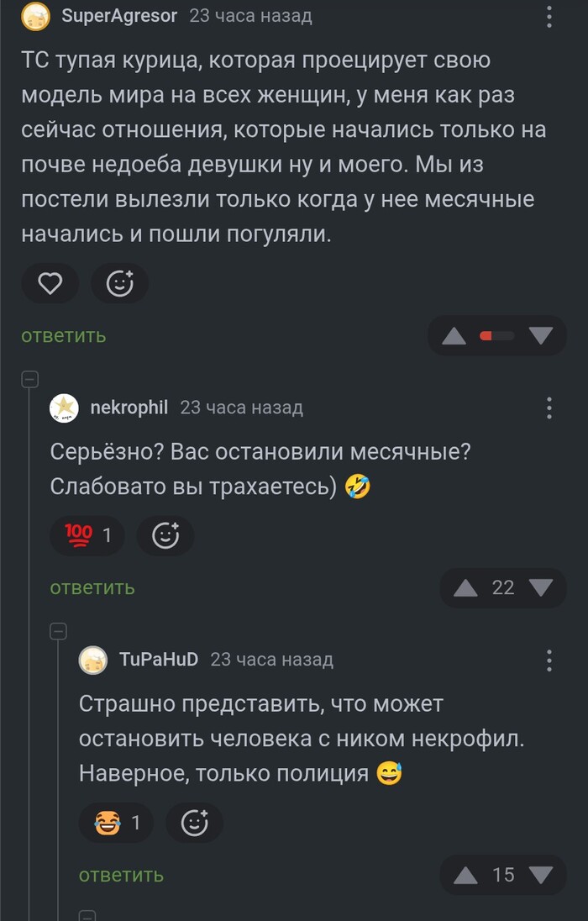
Task: Click the 😂 reaction badge under TuPaHuD's reply
Action: coord(116,824)
